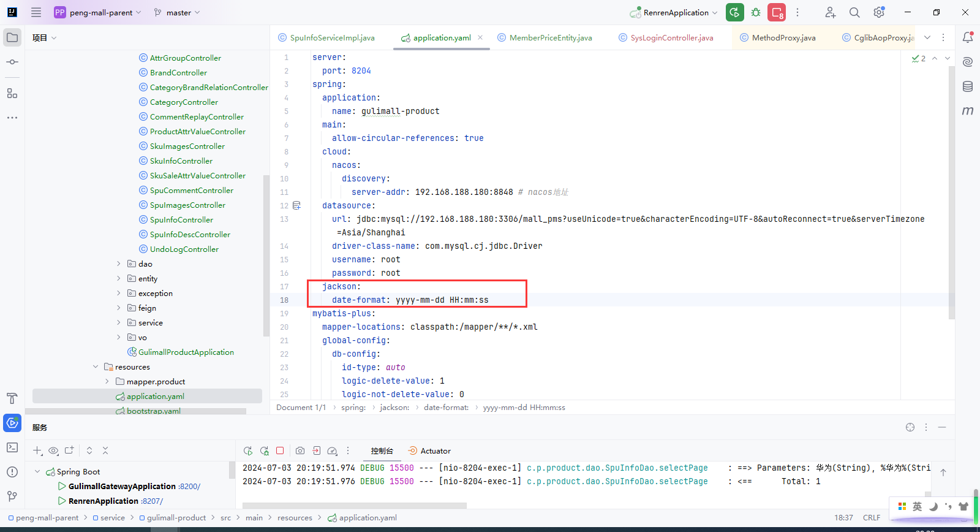Open inspections widget showing 2

point(918,58)
